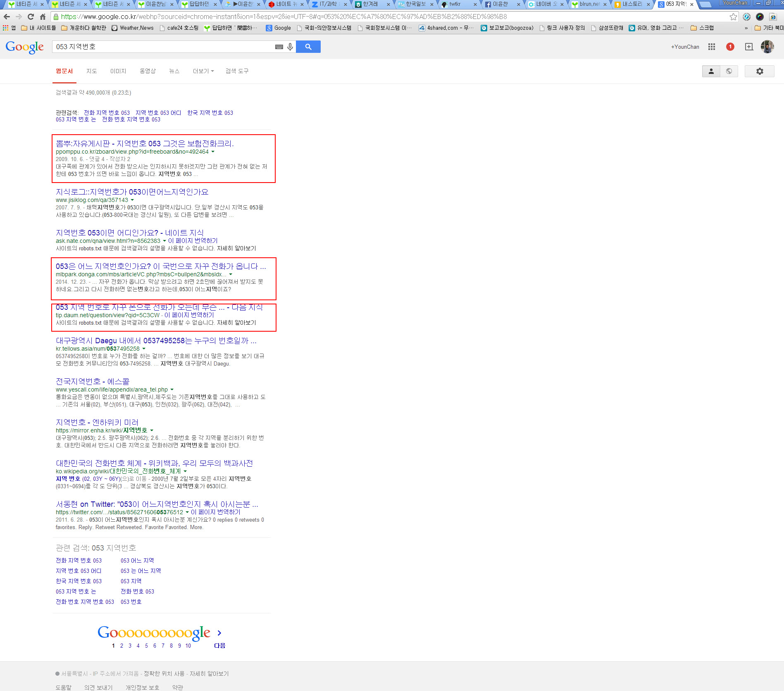This screenshot has height=691, width=784.
Task: Open the apps shortcut in bookmarks bar
Action: pos(9,28)
